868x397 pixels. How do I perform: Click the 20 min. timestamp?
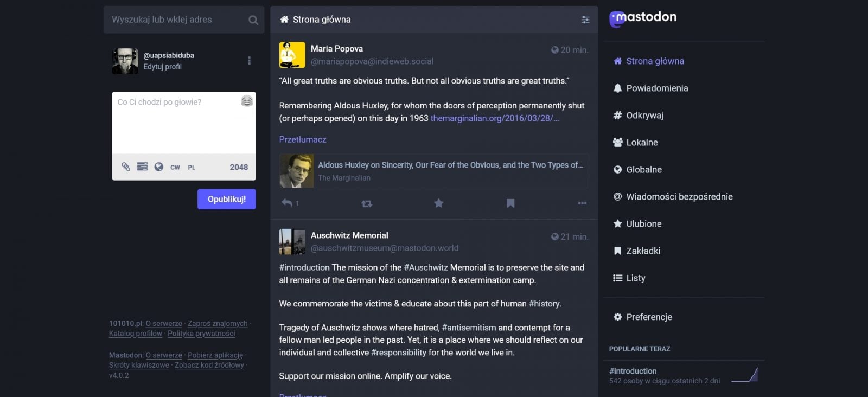click(570, 50)
